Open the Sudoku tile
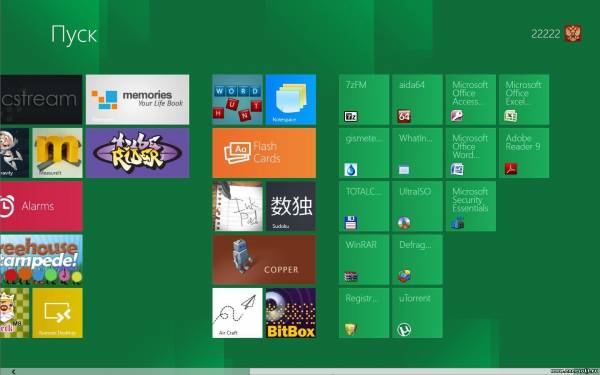Screen dimensions: 600x375 click(x=291, y=206)
